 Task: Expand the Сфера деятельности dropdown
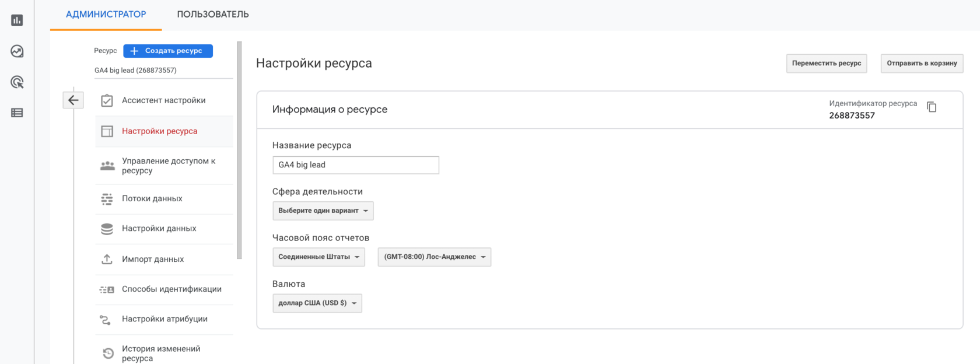pyautogui.click(x=323, y=211)
